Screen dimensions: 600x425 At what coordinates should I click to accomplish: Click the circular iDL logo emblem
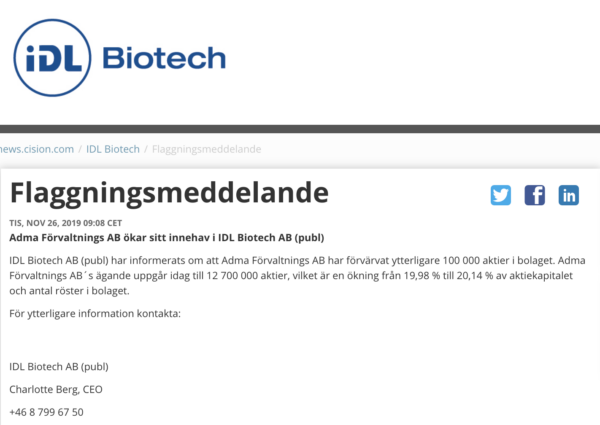click(55, 56)
